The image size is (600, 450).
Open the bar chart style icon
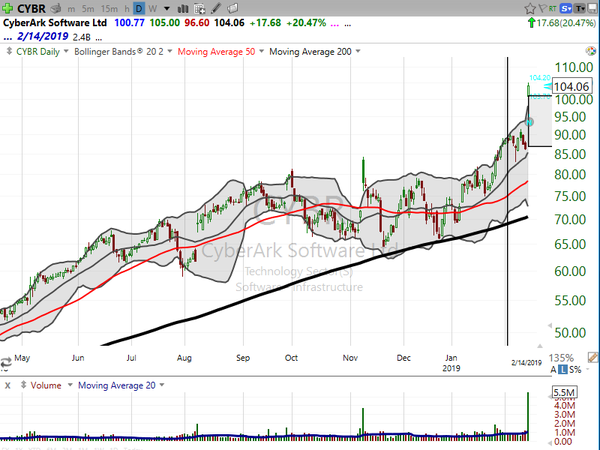[x=183, y=8]
